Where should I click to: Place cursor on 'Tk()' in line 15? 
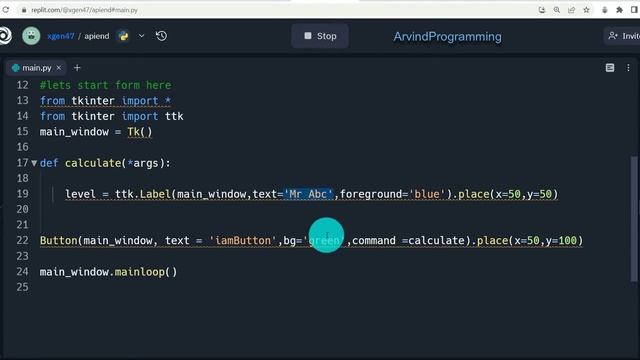click(x=140, y=132)
